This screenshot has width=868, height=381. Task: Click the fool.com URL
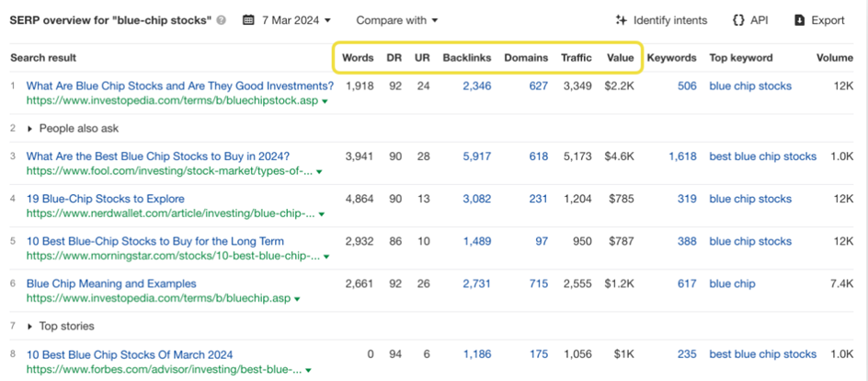click(x=169, y=172)
